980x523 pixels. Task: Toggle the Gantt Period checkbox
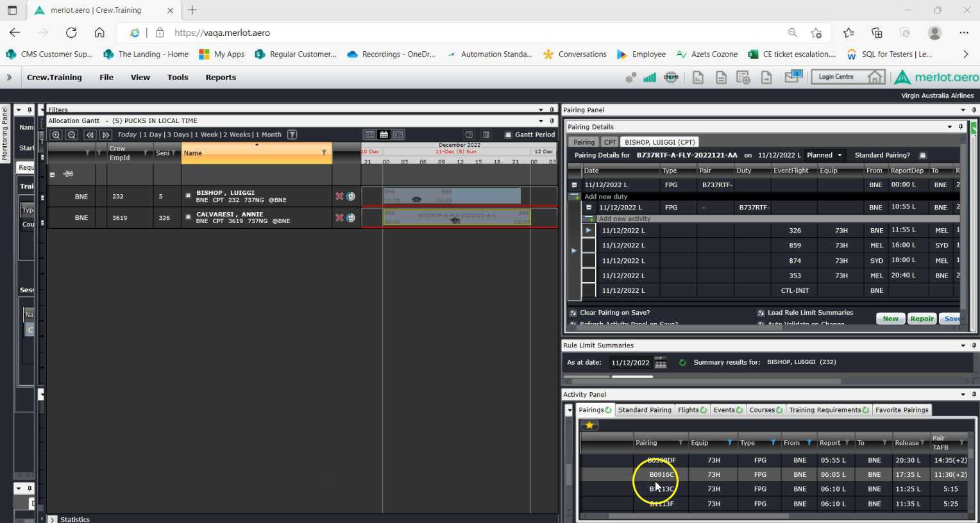tap(508, 135)
